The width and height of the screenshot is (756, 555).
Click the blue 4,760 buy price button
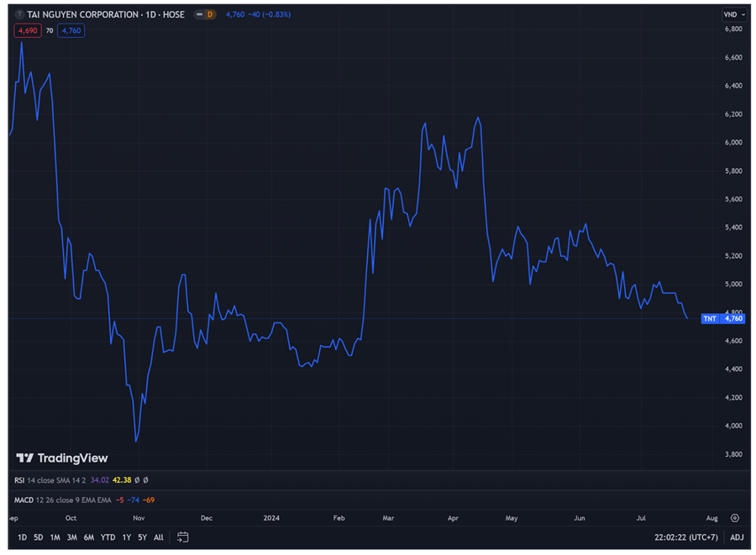click(71, 30)
